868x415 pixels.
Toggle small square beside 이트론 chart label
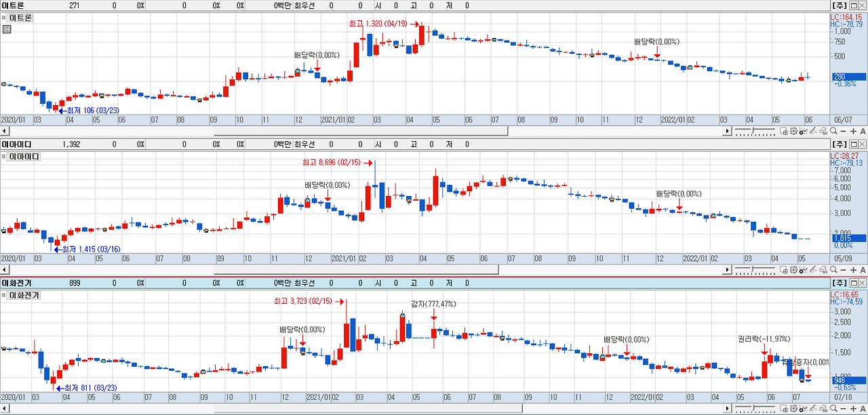click(4, 18)
